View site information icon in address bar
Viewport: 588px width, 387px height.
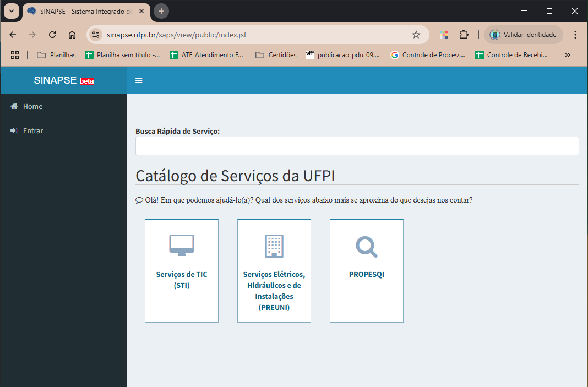pyautogui.click(x=96, y=35)
